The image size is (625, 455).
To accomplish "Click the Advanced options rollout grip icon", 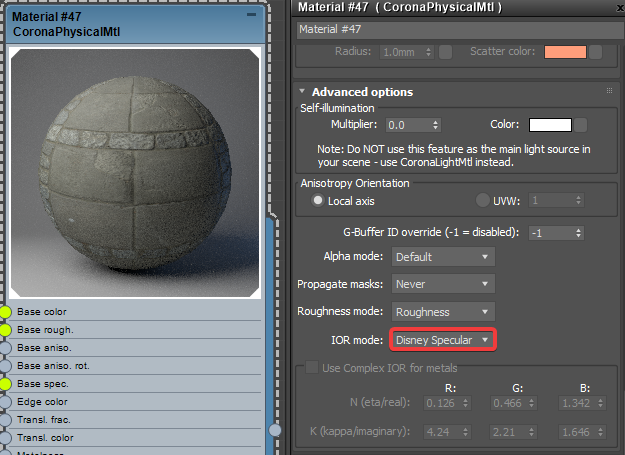I will (609, 91).
